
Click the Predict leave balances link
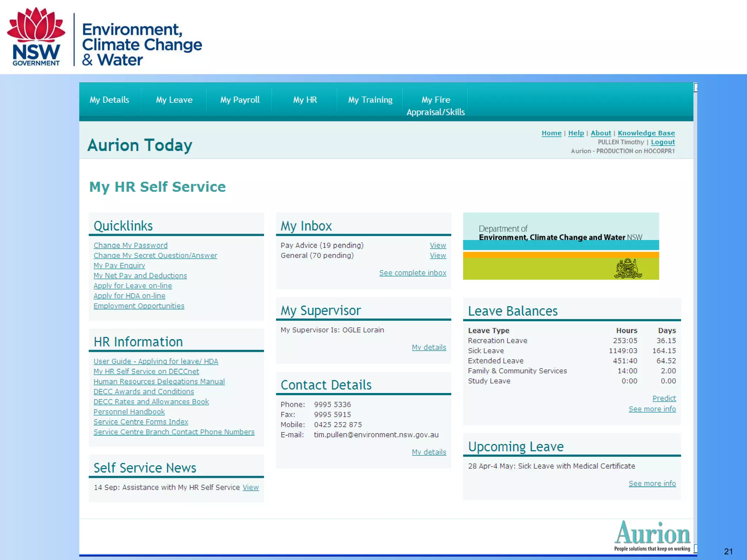point(664,398)
